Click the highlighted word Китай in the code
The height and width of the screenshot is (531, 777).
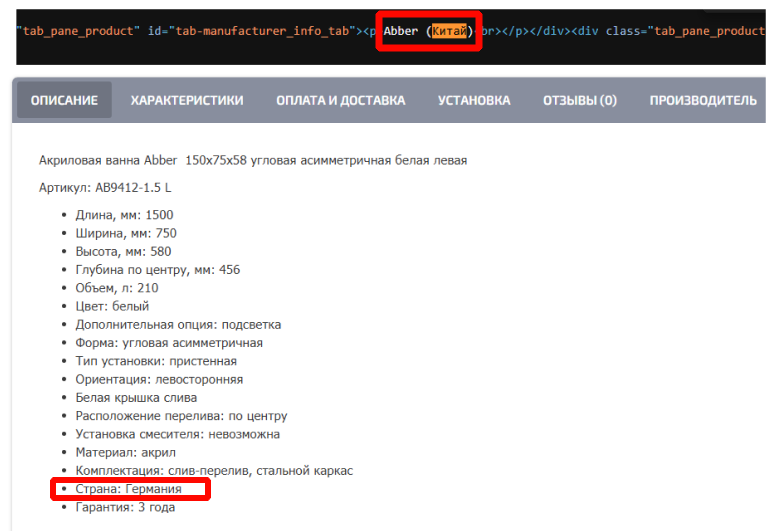click(x=449, y=31)
